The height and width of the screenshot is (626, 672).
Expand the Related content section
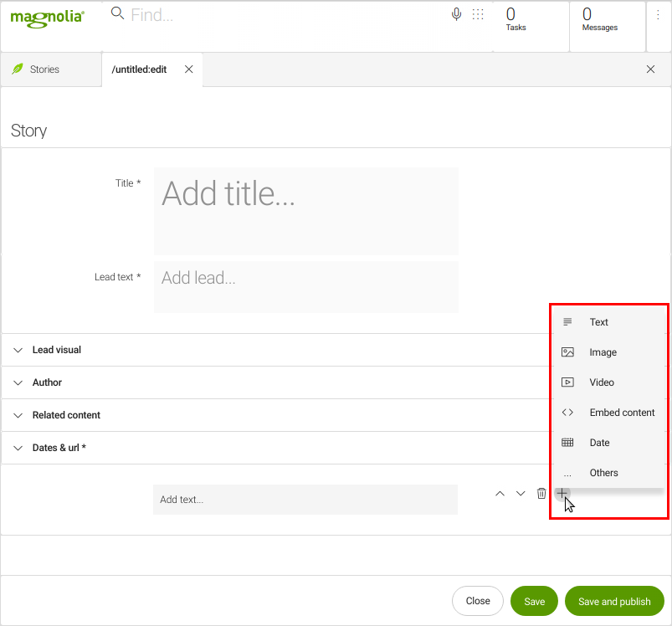tap(66, 415)
